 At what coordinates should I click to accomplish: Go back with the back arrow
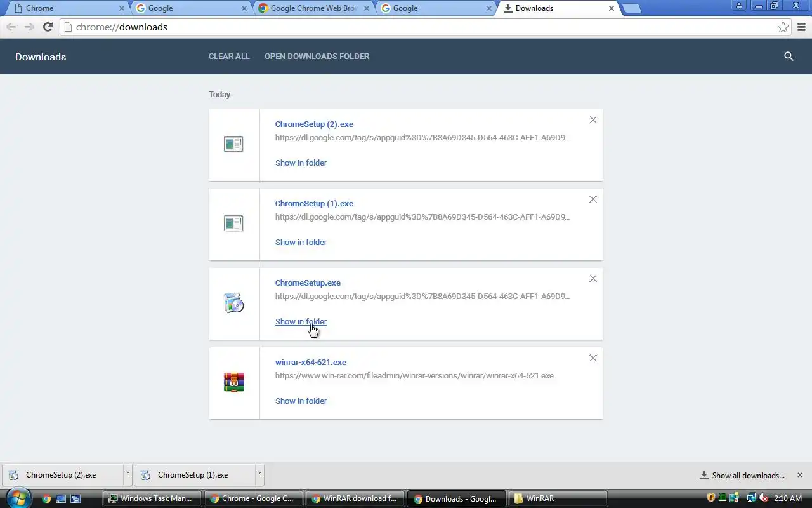pyautogui.click(x=11, y=27)
